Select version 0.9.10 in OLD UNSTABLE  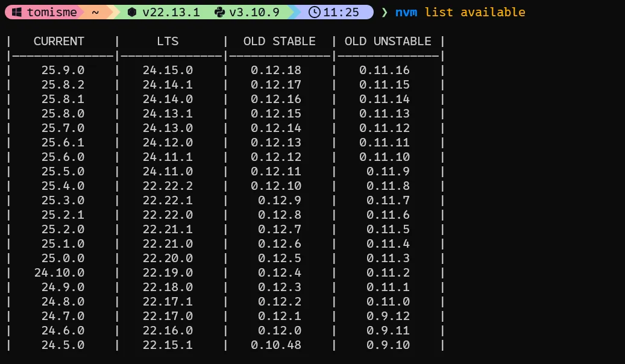[x=388, y=345]
